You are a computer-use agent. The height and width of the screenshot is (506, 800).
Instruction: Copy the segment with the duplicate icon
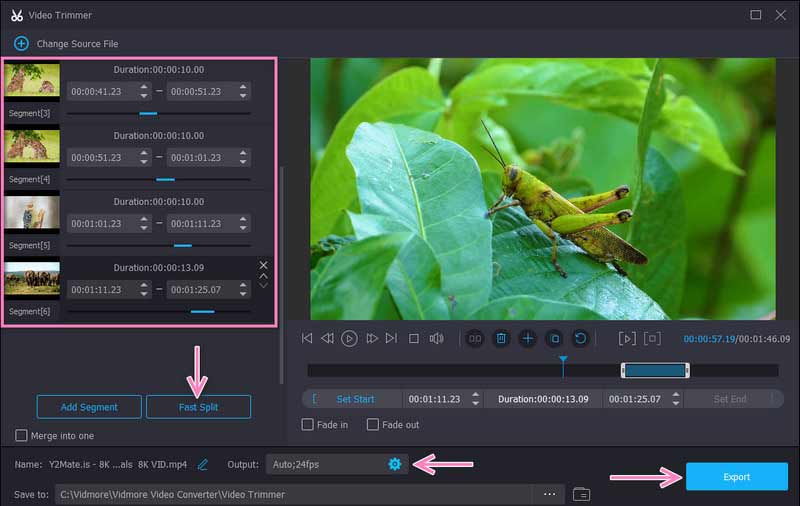point(554,339)
